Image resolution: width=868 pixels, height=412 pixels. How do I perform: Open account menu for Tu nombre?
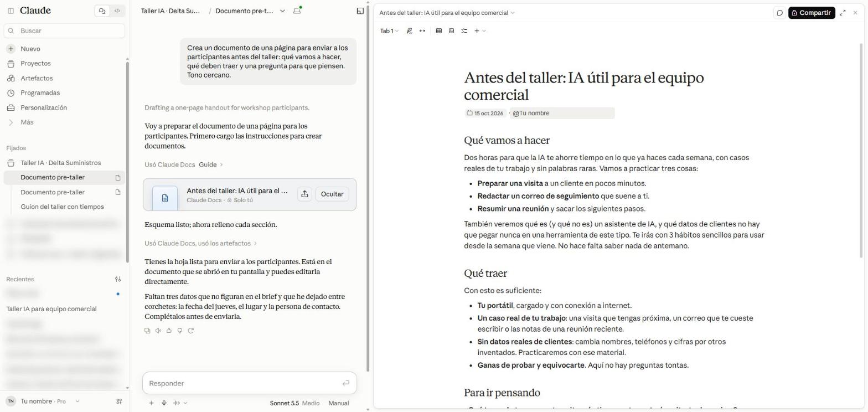coord(43,401)
